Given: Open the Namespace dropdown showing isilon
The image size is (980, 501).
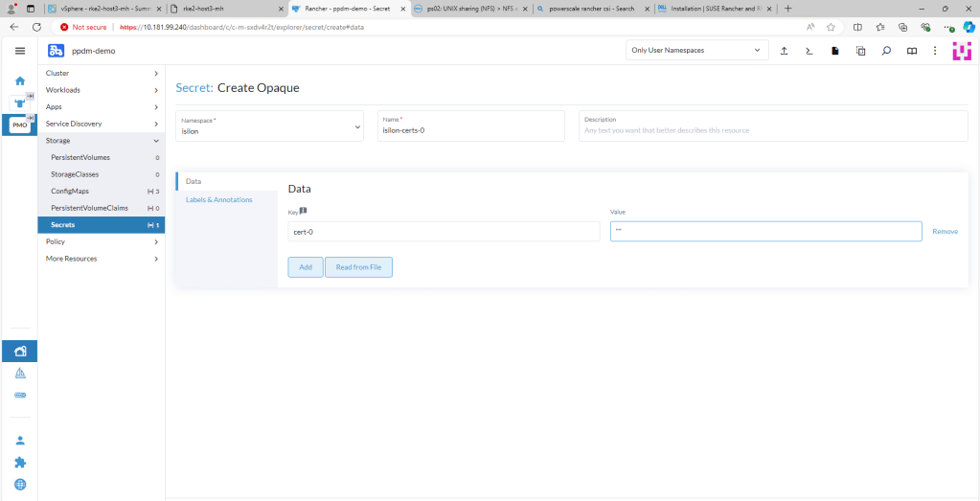Looking at the screenshot, I should point(269,125).
